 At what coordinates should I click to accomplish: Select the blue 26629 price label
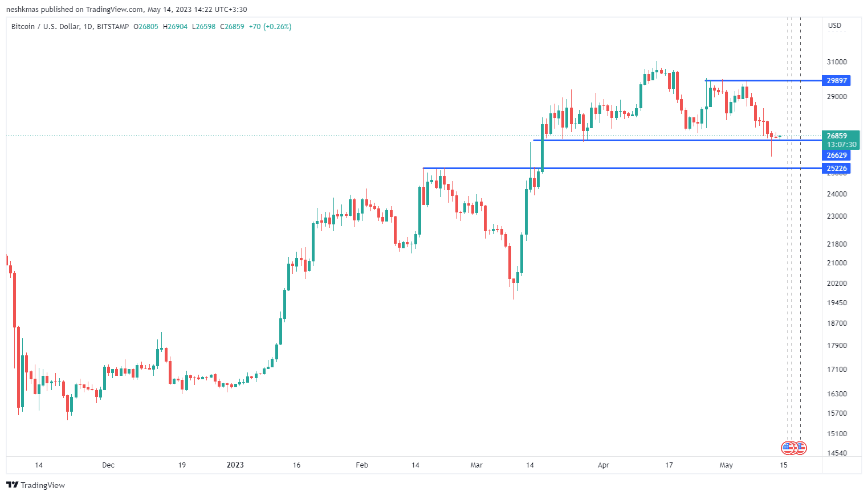pyautogui.click(x=837, y=155)
